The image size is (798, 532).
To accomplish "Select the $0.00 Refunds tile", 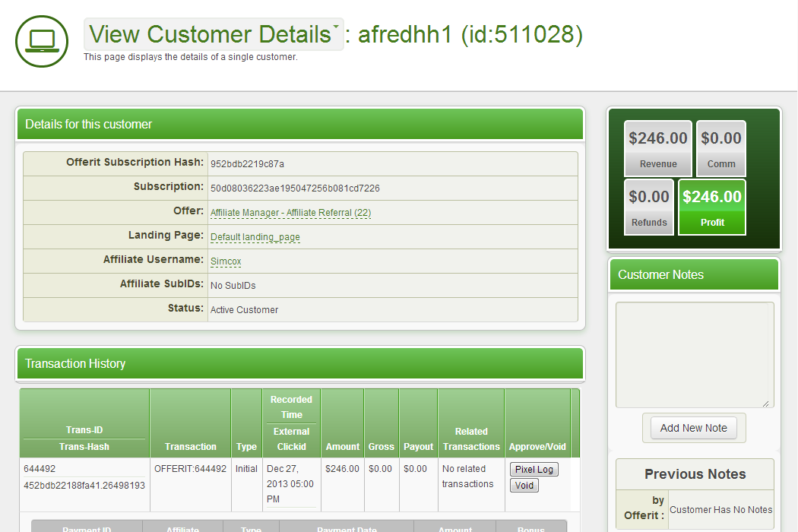I will coord(649,207).
